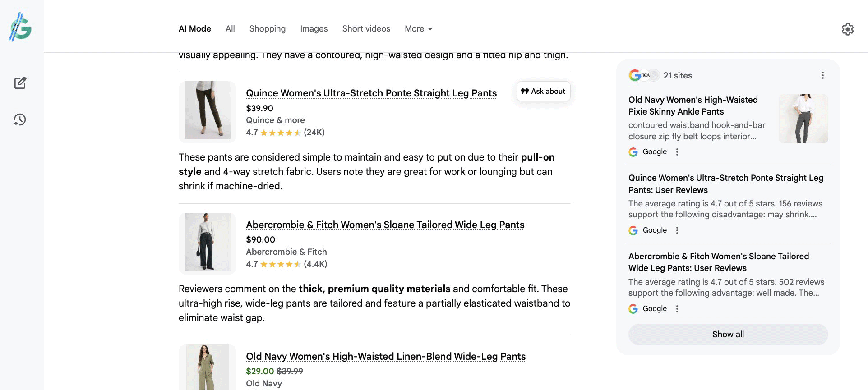Open Abercrombie Sloane Tailored Pants link
Image resolution: width=868 pixels, height=390 pixels.
tap(385, 225)
